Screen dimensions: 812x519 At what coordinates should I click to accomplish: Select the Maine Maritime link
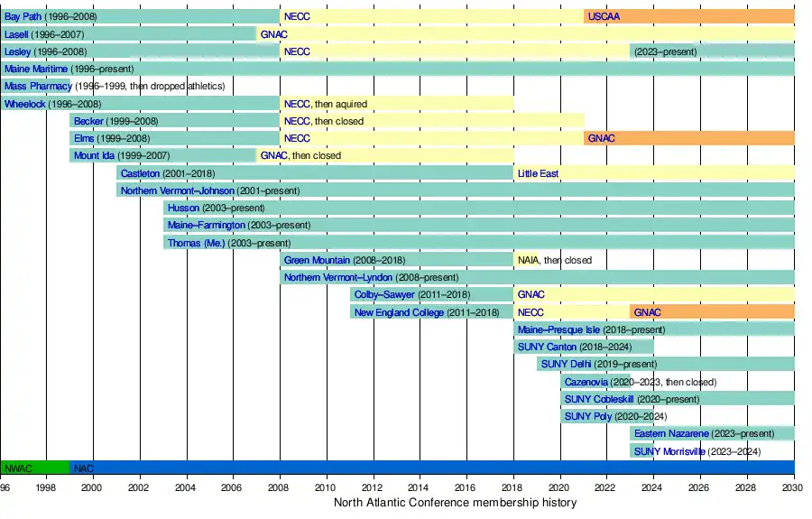click(35, 69)
